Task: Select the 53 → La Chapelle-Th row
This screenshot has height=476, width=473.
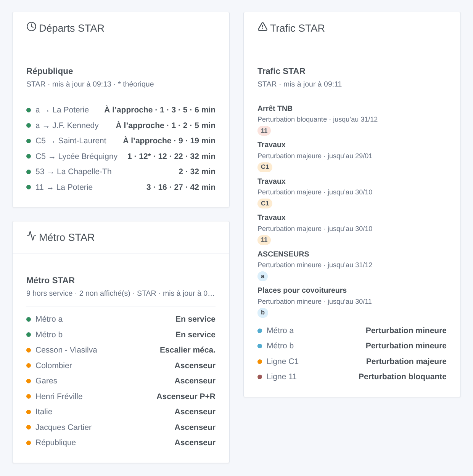Action: [x=121, y=172]
